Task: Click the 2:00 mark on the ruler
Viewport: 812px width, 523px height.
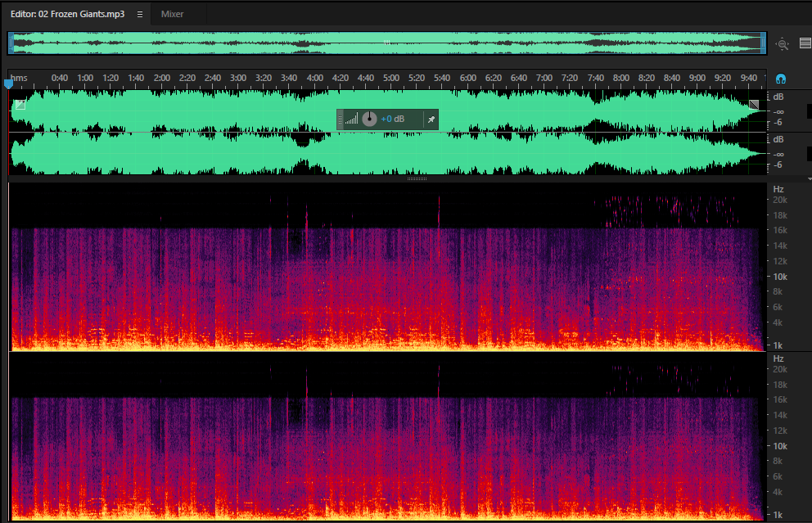Action: [162, 78]
